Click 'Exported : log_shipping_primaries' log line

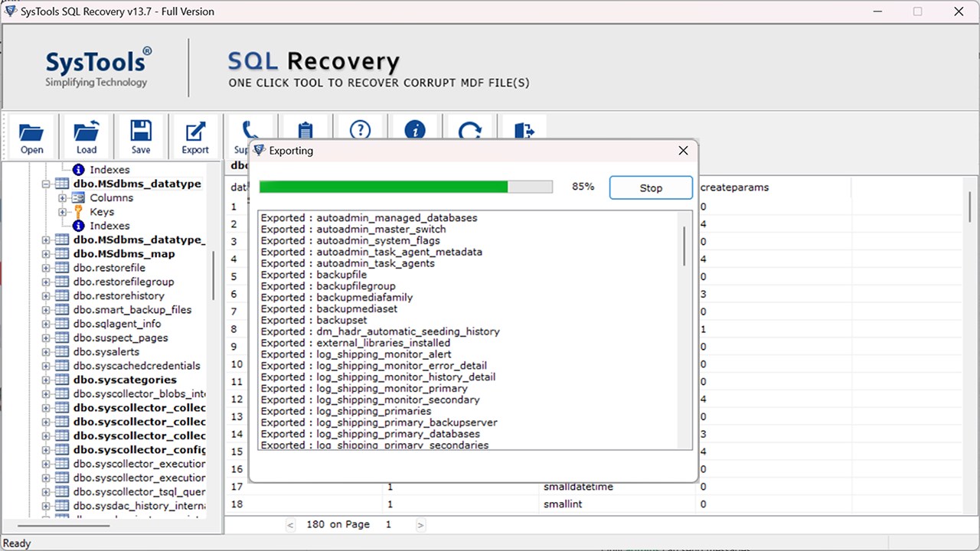click(x=346, y=411)
